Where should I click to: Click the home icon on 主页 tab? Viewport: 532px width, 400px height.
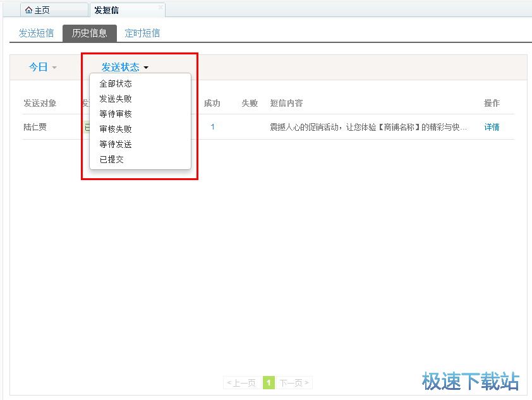coord(29,10)
